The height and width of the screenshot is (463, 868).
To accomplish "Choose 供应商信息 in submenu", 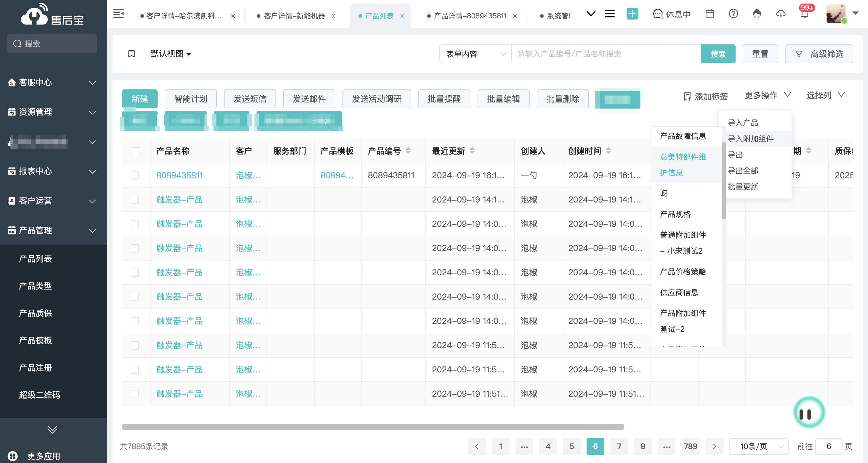I will click(x=686, y=292).
